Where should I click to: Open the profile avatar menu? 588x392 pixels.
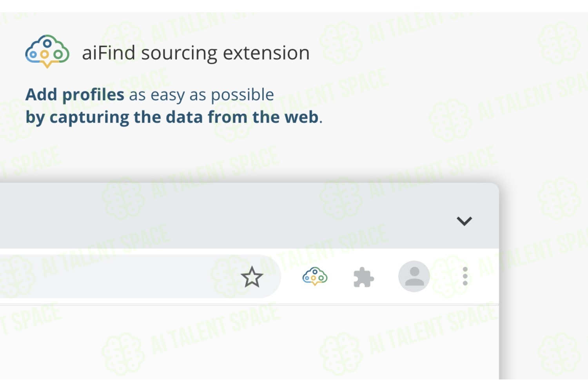click(414, 276)
